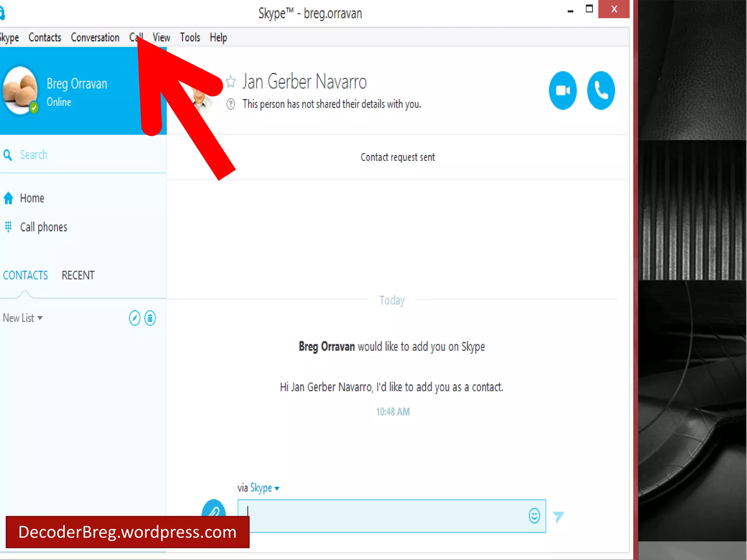The width and height of the screenshot is (747, 560).
Task: Open Call phones dial pad
Action: coord(43,227)
